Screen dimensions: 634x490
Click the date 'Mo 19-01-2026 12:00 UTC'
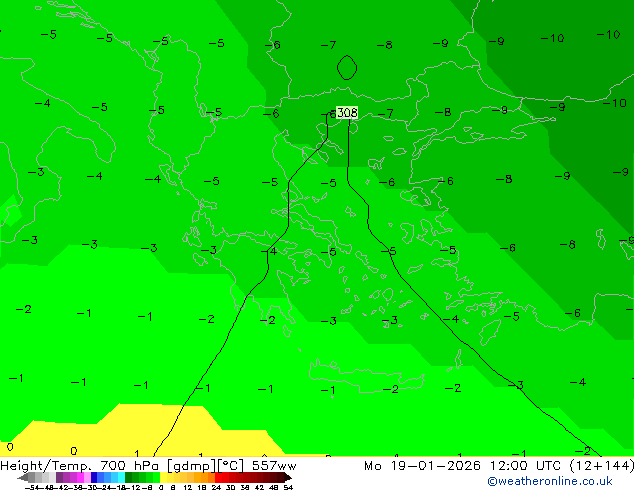pos(463,466)
